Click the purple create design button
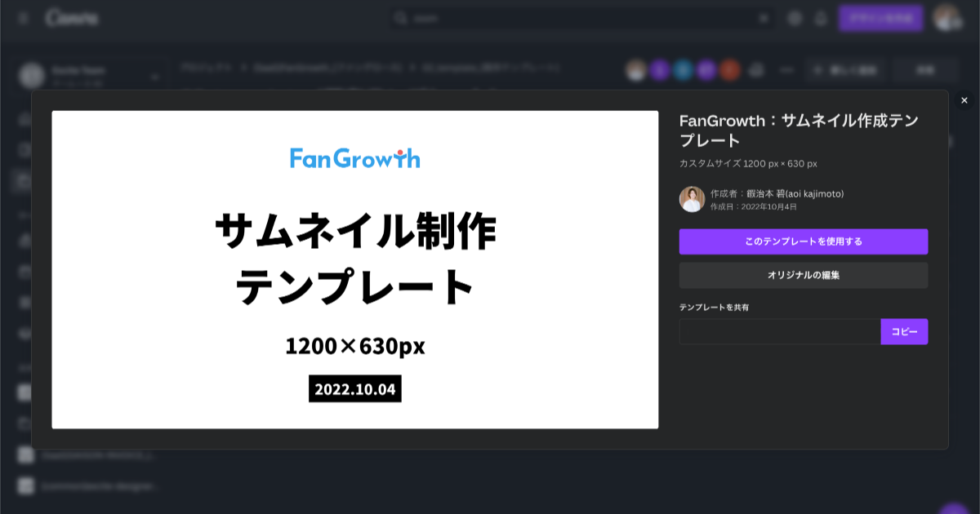 pyautogui.click(x=880, y=18)
